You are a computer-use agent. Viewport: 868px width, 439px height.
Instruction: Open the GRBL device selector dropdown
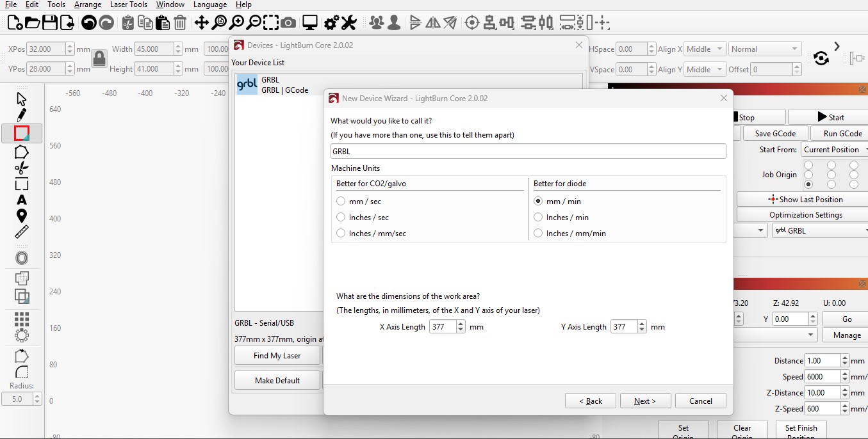click(x=819, y=231)
